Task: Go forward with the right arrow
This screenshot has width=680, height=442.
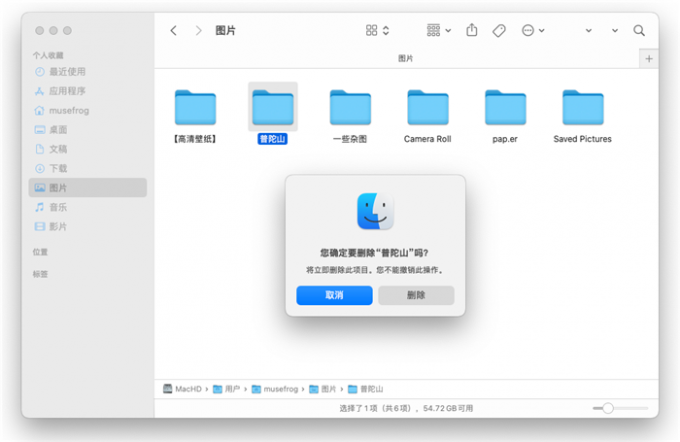Action: [x=198, y=30]
